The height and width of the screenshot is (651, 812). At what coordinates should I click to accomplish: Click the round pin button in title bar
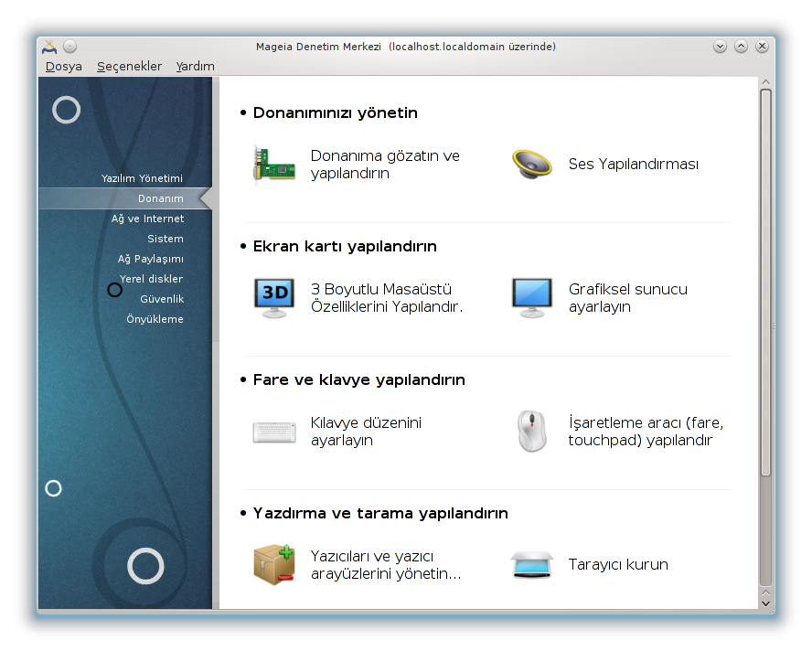tap(69, 47)
